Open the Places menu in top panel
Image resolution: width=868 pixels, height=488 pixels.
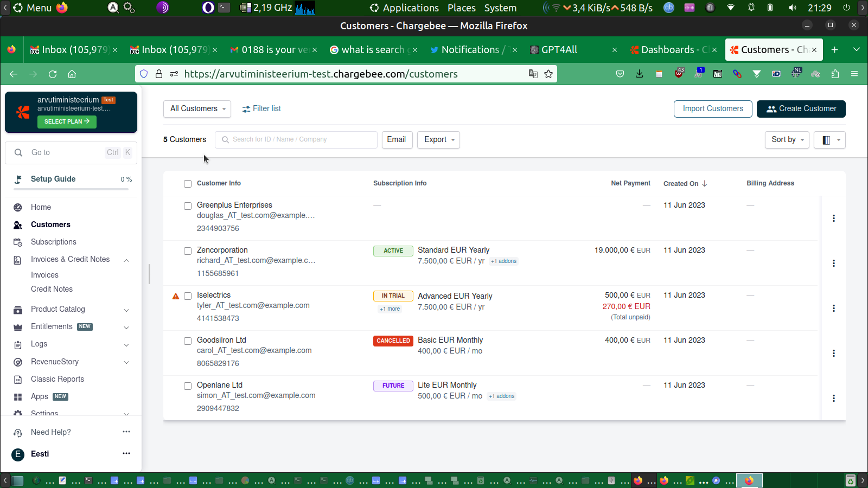(462, 8)
